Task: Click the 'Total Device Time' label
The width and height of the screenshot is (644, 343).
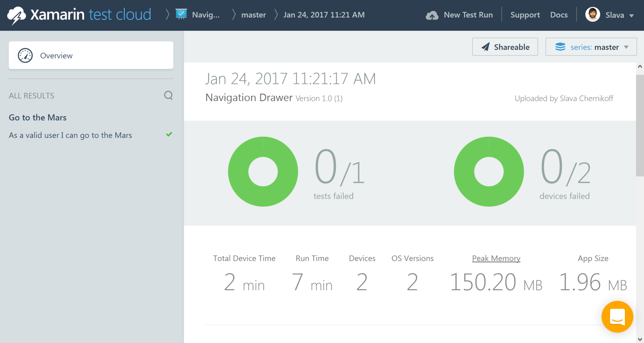Action: 244,258
